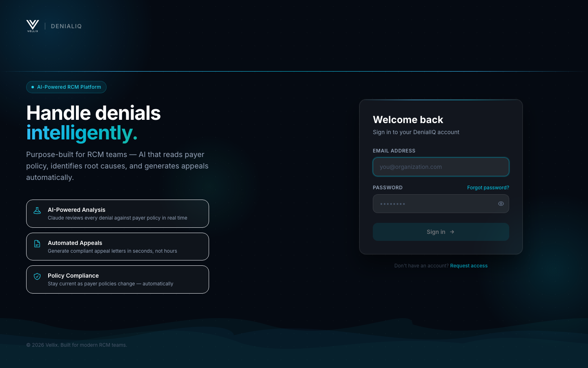Viewport: 588px width, 368px height.
Task: Open the Request access link
Action: click(469, 266)
